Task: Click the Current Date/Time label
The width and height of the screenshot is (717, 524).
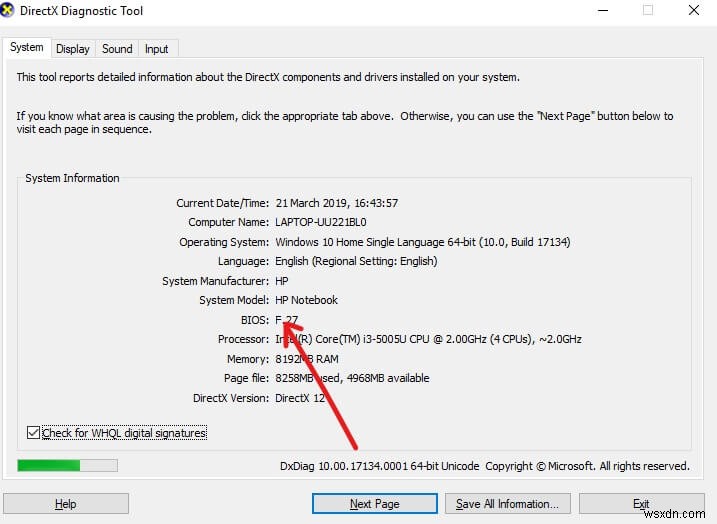Action: pos(223,203)
